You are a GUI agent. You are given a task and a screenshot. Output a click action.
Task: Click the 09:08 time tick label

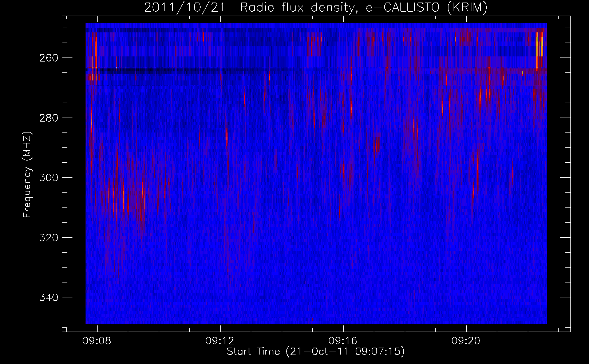click(x=97, y=341)
